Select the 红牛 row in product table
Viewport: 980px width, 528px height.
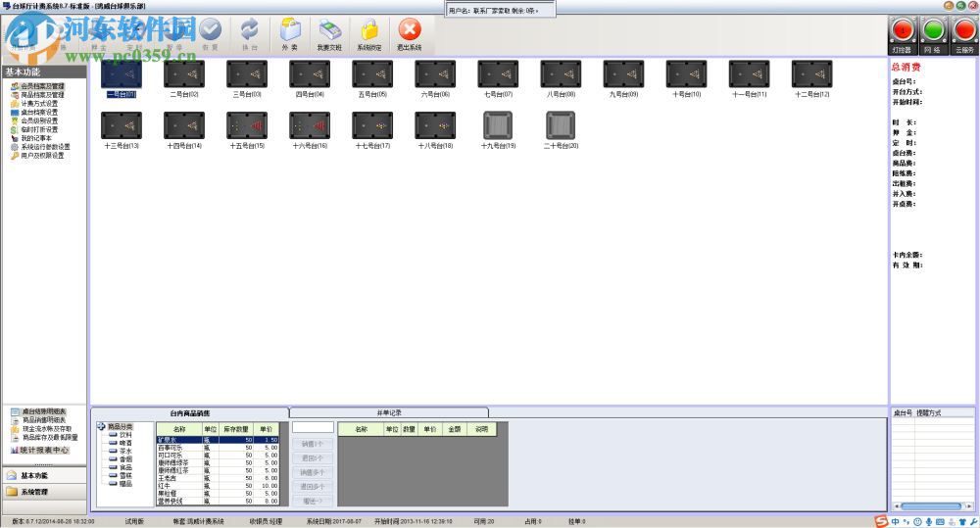point(218,486)
